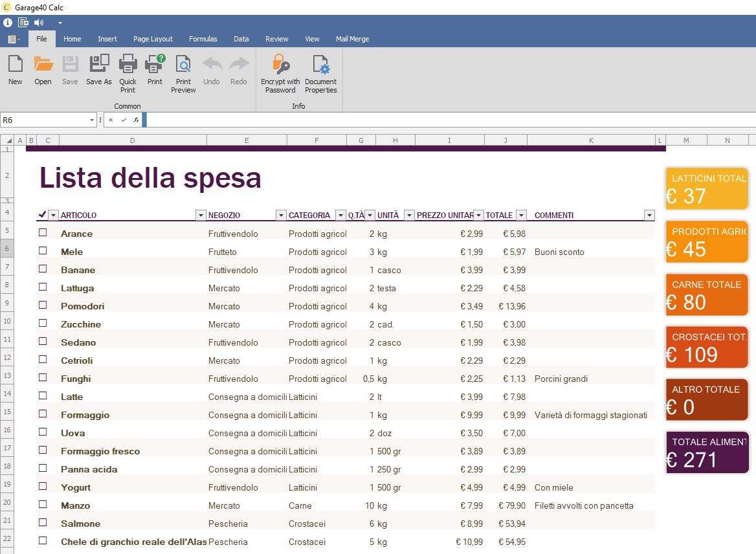
Task: Run Quick Print
Action: 128,74
